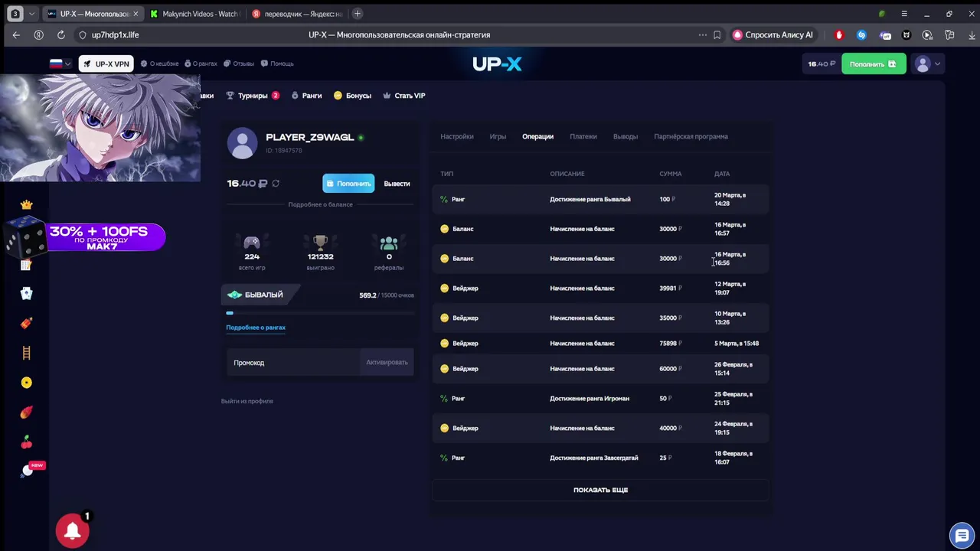Click the referrals people icon

(389, 243)
